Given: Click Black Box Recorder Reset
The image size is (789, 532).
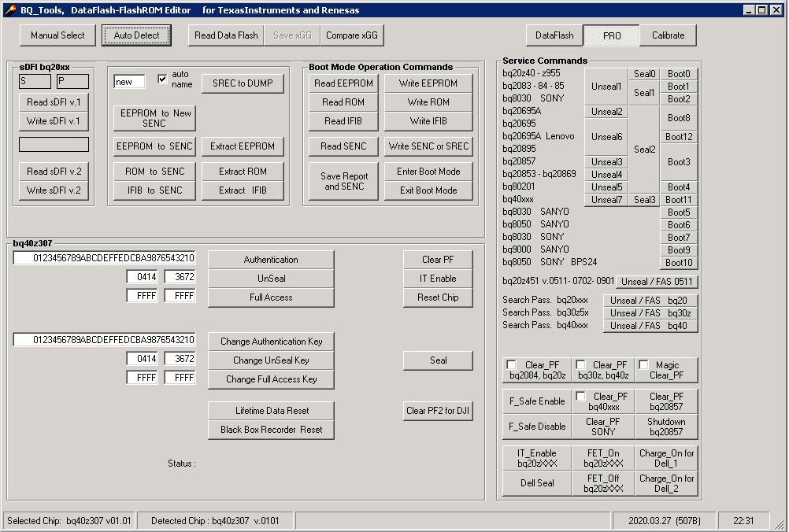Looking at the screenshot, I should [271, 430].
